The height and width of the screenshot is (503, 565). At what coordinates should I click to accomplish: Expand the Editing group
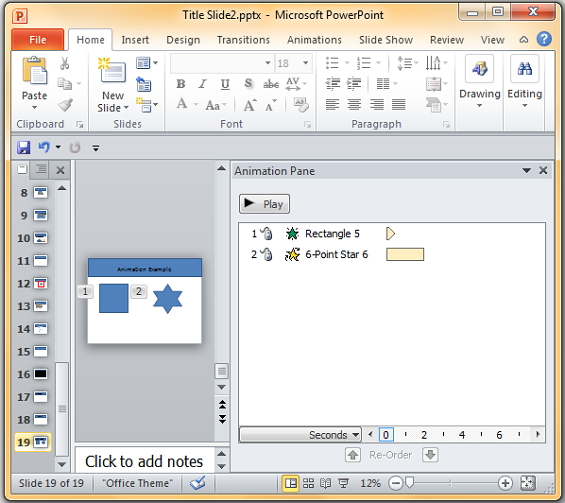(x=525, y=82)
